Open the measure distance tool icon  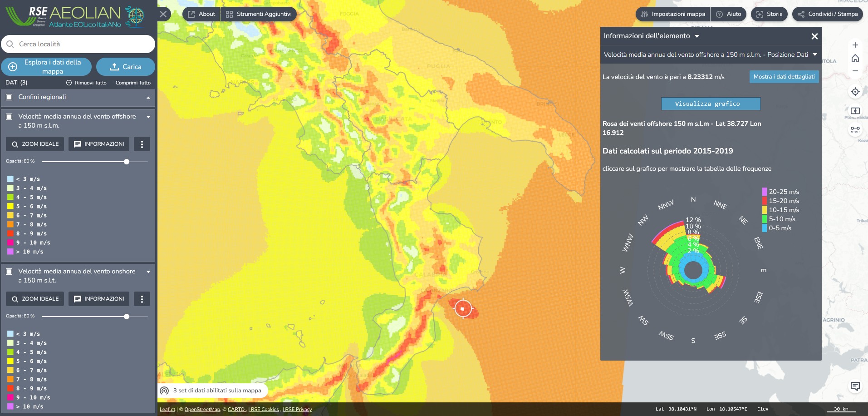click(x=855, y=129)
